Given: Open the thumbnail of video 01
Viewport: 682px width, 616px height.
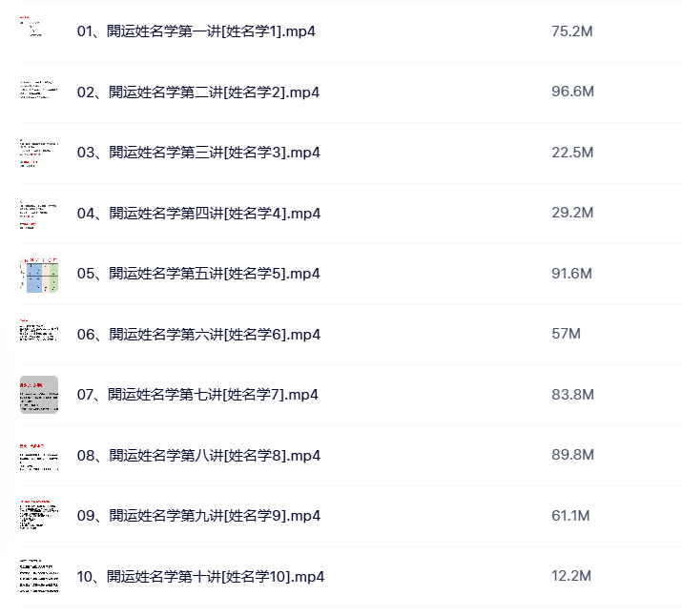Looking at the screenshot, I should [39, 31].
